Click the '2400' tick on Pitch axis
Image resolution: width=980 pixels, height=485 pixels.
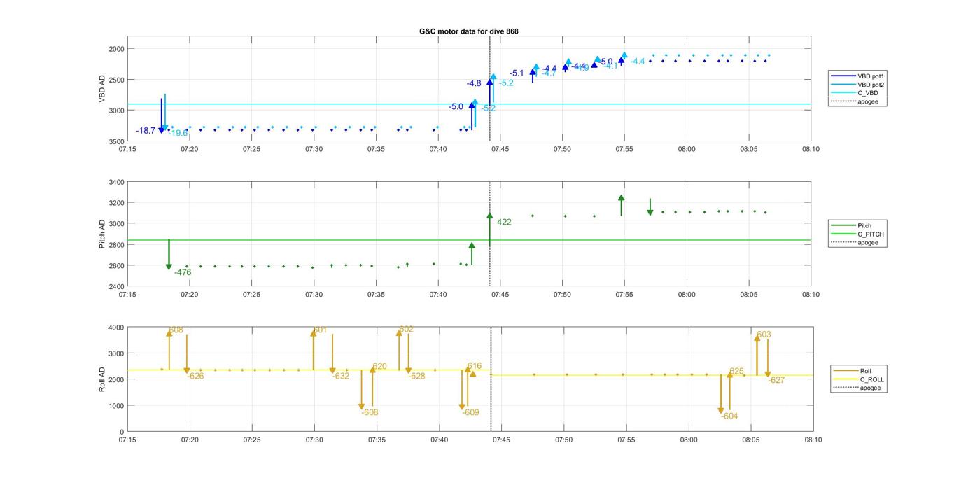coord(115,287)
